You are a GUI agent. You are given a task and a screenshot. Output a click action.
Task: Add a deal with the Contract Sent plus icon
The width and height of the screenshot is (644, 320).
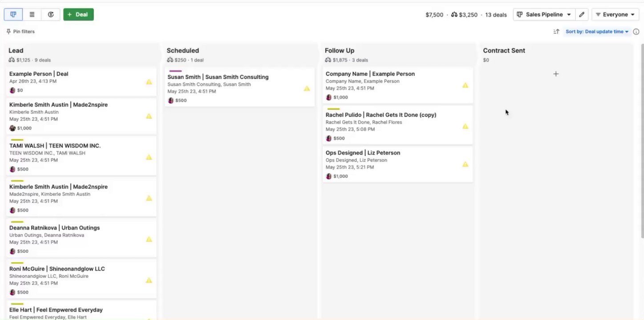(556, 74)
